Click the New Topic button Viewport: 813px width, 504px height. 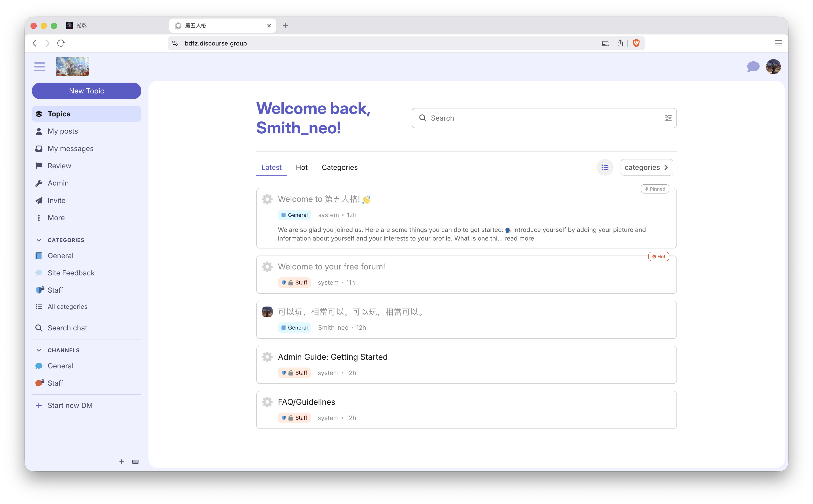pos(86,91)
